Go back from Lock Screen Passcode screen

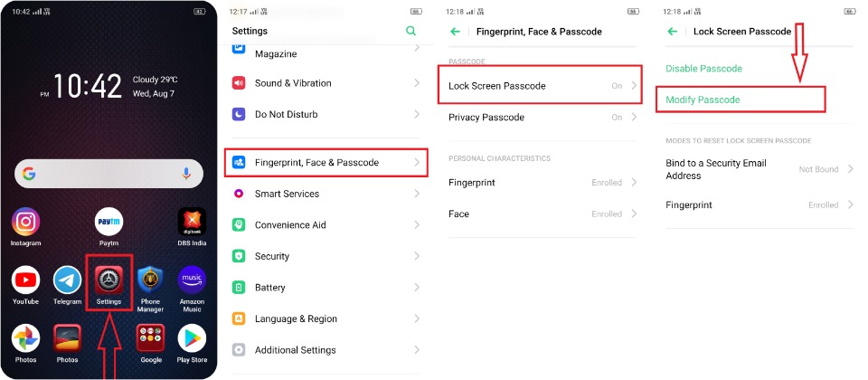673,32
